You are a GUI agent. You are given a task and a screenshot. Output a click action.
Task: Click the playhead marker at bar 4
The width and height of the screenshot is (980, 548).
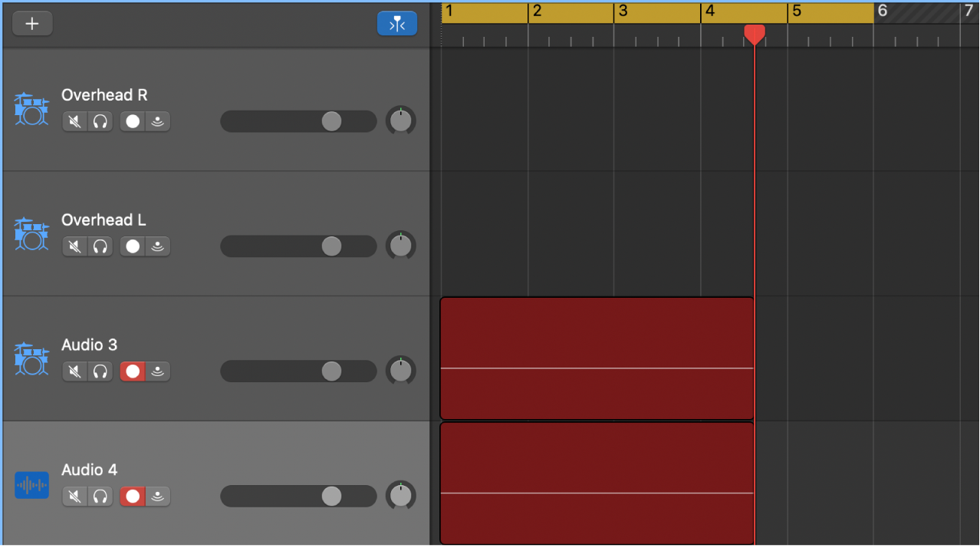coord(755,35)
